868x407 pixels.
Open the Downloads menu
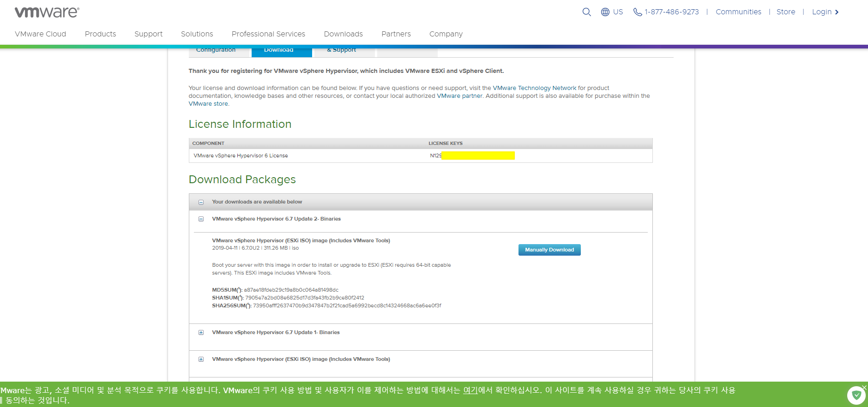click(344, 34)
